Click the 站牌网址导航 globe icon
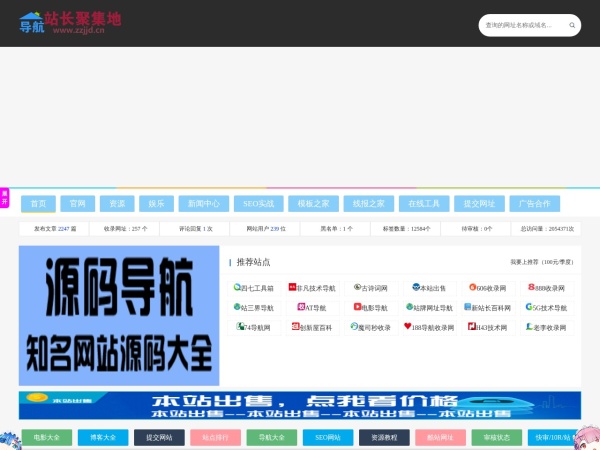The height and width of the screenshot is (450, 600). click(x=409, y=307)
